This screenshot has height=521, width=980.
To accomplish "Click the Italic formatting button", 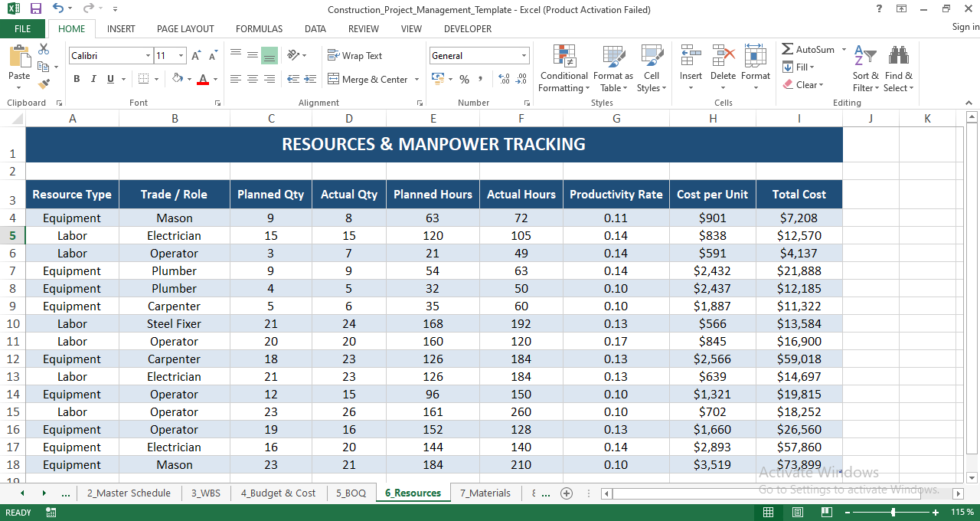I will tap(93, 79).
